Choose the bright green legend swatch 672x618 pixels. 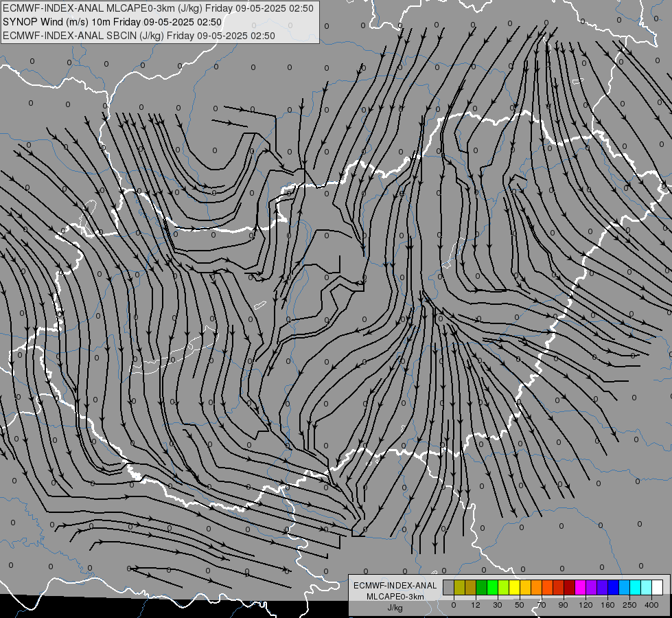[492, 587]
